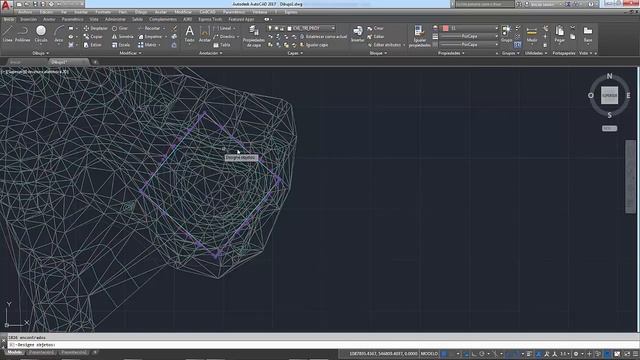The width and height of the screenshot is (640, 360).
Task: Click the Simetría mirror command
Action: 122,37
